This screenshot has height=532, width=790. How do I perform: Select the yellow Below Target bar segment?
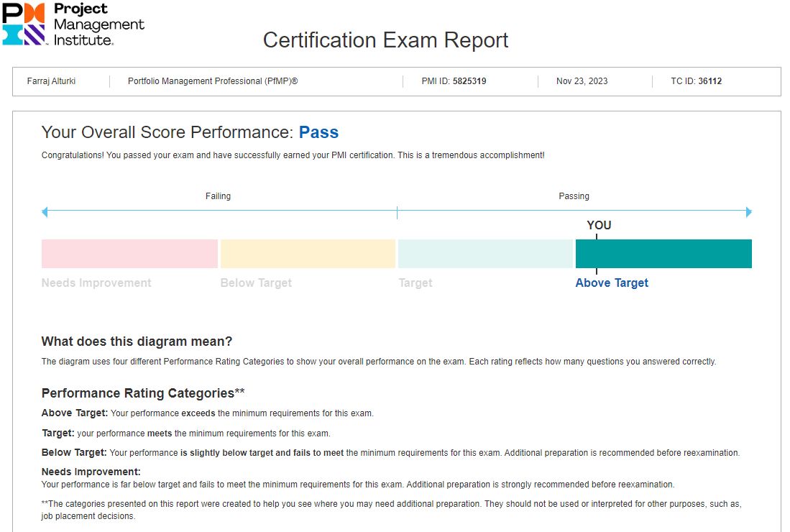click(x=308, y=254)
